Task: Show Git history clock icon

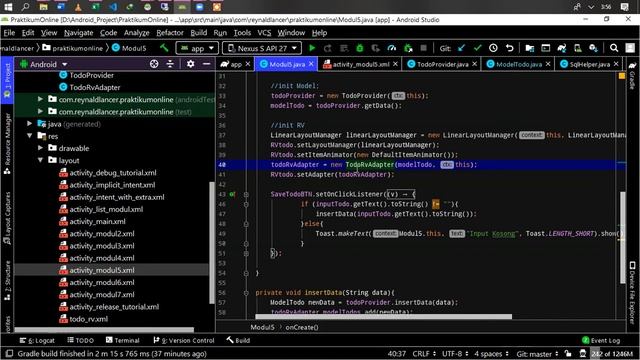Action: point(493,48)
